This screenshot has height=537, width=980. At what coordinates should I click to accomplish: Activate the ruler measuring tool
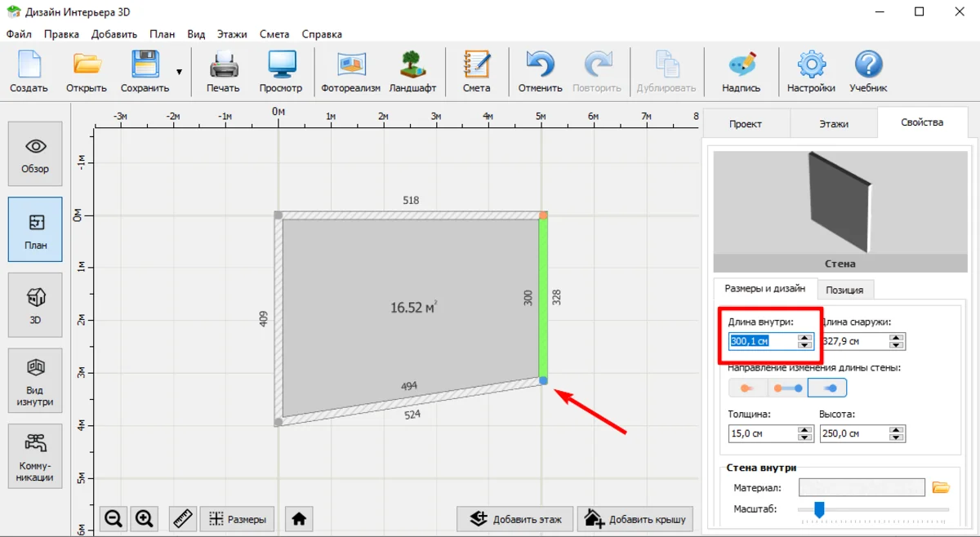183,518
